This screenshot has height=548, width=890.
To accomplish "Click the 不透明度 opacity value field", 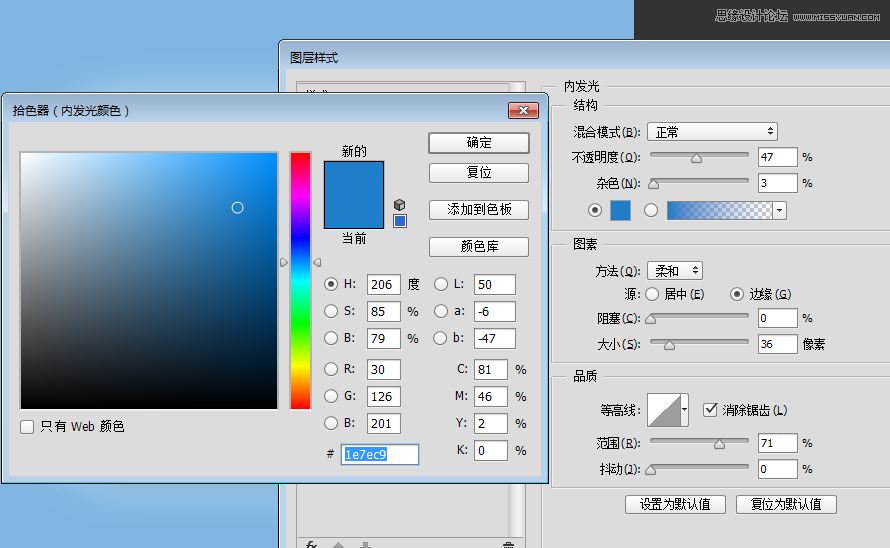I will tap(778, 157).
